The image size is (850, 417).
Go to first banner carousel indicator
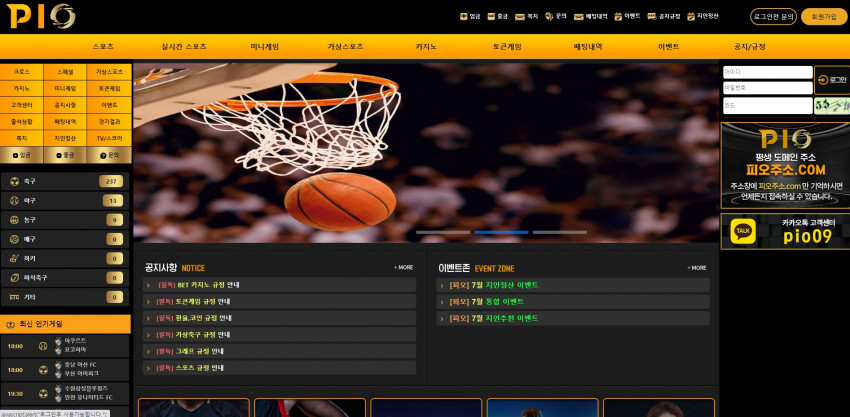(x=443, y=232)
